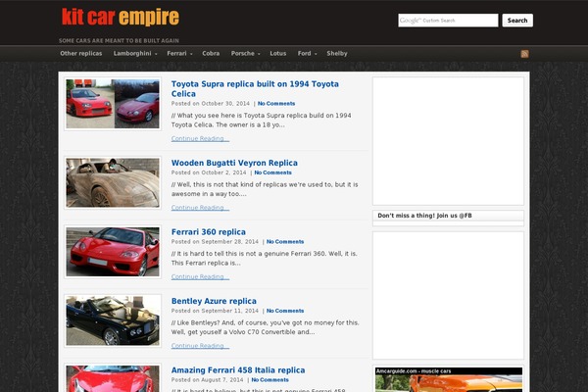The height and width of the screenshot is (392, 588).
Task: Open Toyota Supra replica article title
Action: tap(255, 89)
